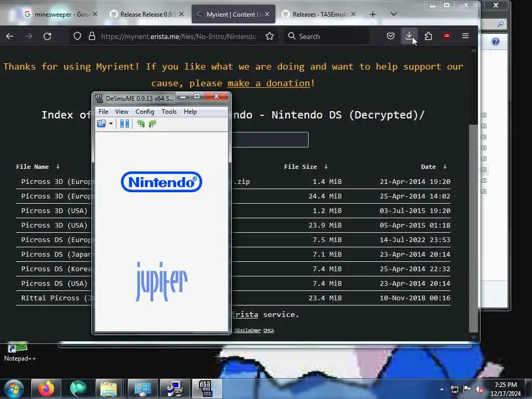Show hidden system tray icons
Image resolution: width=532 pixels, height=399 pixels.
(442, 389)
